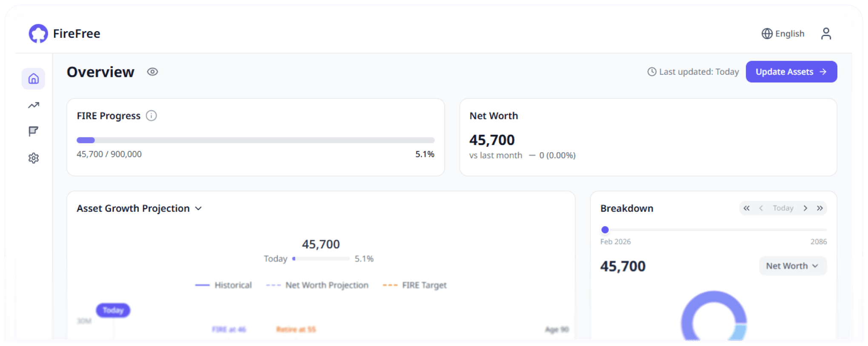Screen dimensions: 868x346
Task: Open the English language selector
Action: pyautogui.click(x=789, y=34)
